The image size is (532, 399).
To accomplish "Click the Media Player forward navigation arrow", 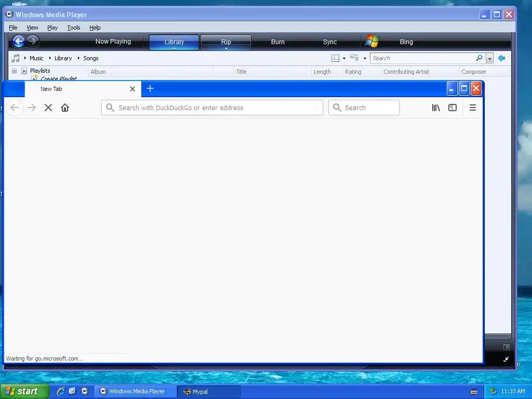I will point(33,42).
